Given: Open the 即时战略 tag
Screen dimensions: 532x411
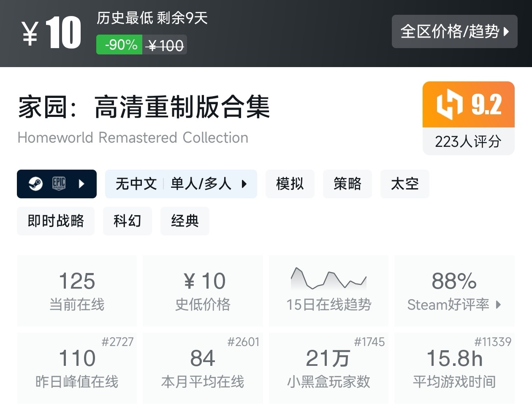Looking at the screenshot, I should 56,221.
